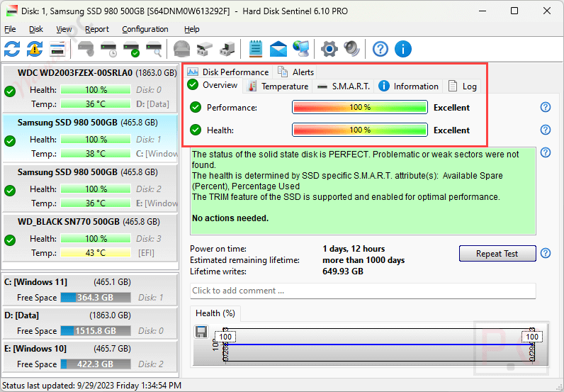
Task: Click help icon next to Performance row
Action: click(546, 107)
